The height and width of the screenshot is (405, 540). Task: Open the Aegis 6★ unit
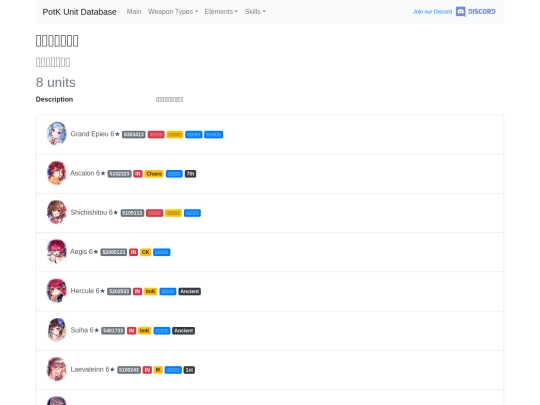pyautogui.click(x=84, y=252)
